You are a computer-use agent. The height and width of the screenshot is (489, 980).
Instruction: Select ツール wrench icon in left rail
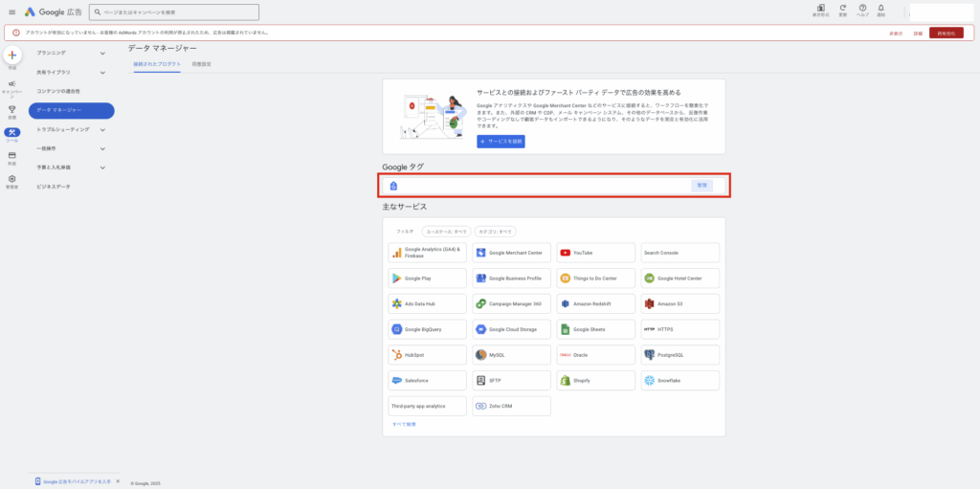pos(11,135)
